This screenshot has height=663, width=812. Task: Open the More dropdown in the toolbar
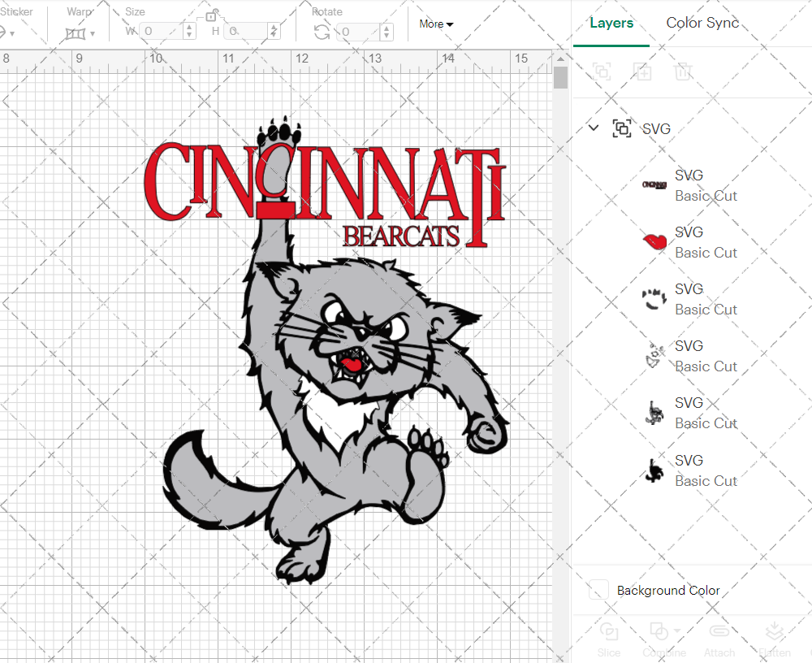tap(436, 24)
